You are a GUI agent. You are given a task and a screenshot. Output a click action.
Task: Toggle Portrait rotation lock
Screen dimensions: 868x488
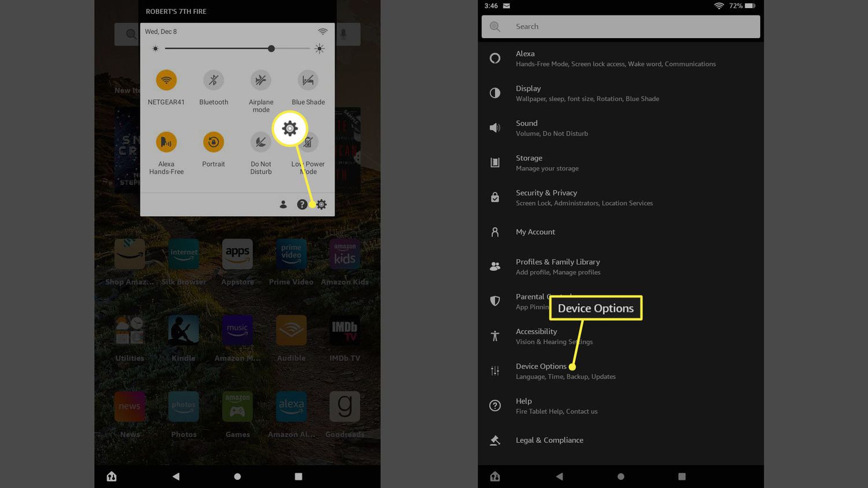(x=214, y=142)
